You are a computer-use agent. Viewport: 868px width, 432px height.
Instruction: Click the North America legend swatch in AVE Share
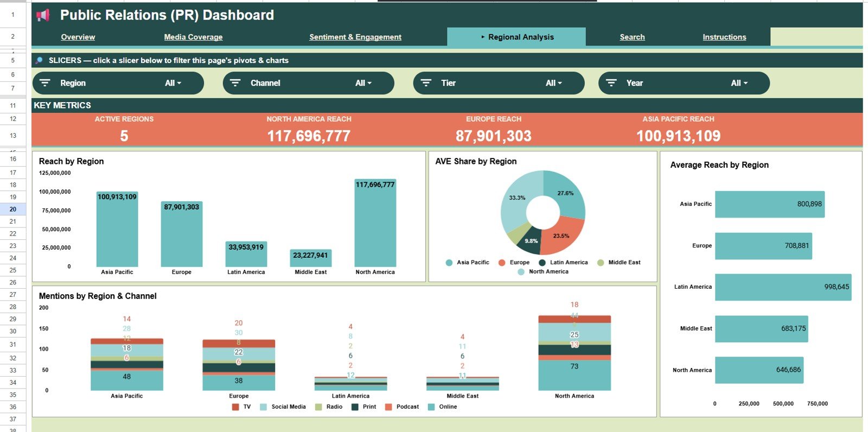(521, 272)
